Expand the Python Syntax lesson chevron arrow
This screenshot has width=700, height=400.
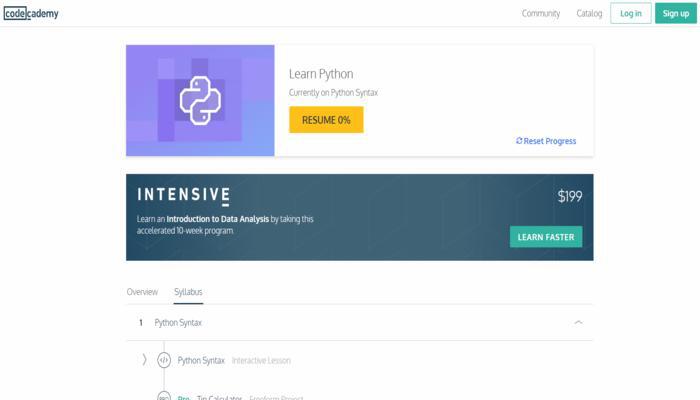144,360
